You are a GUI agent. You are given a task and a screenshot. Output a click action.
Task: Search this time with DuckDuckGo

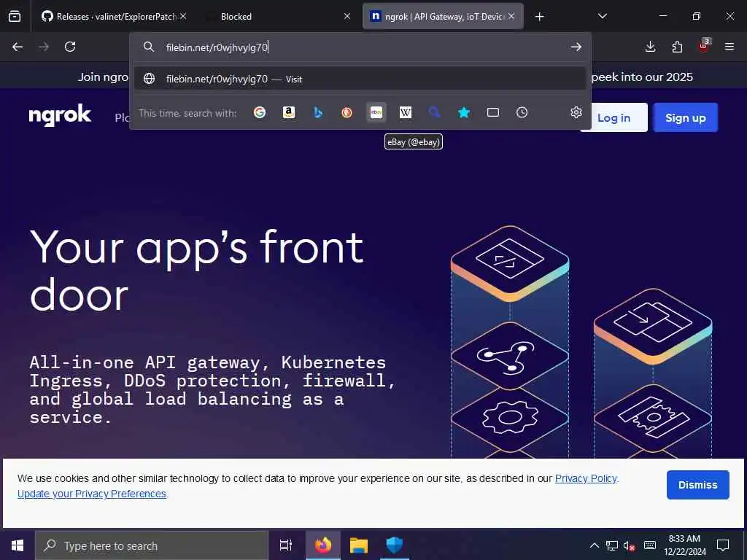coord(347,112)
